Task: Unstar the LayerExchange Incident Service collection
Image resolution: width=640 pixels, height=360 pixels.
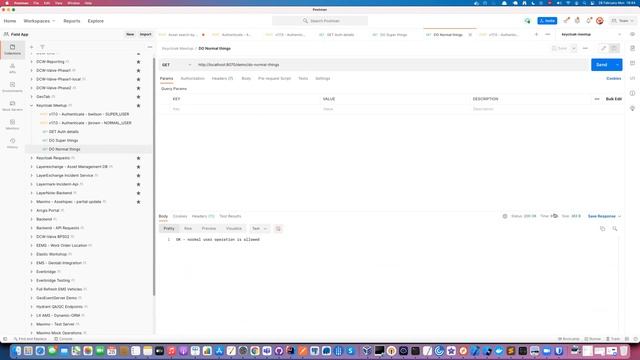Action: pos(138,176)
